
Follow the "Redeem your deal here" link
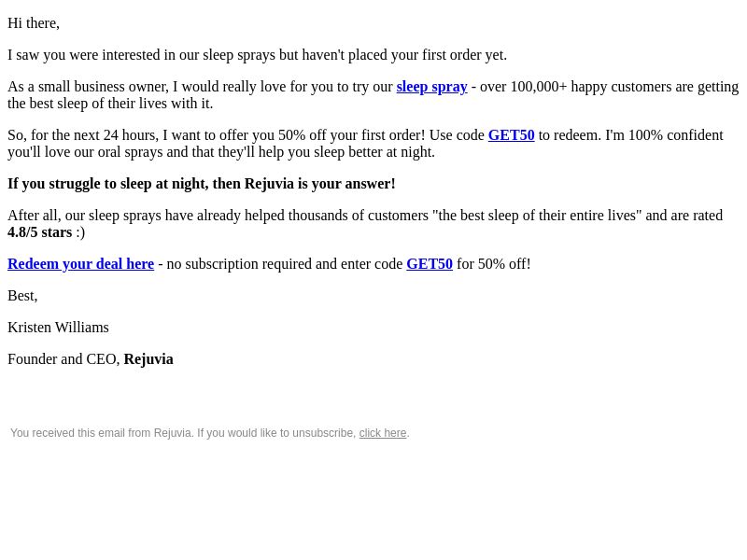coord(80,264)
